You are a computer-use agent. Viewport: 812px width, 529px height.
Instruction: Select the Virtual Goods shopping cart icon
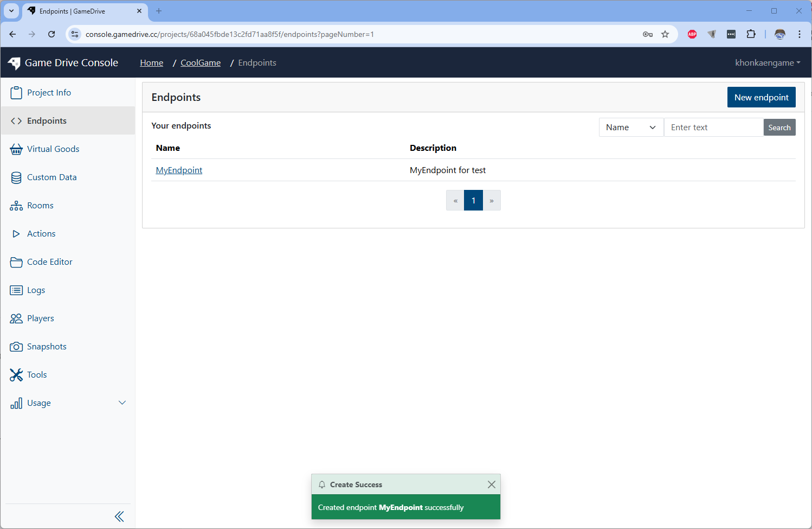(16, 149)
